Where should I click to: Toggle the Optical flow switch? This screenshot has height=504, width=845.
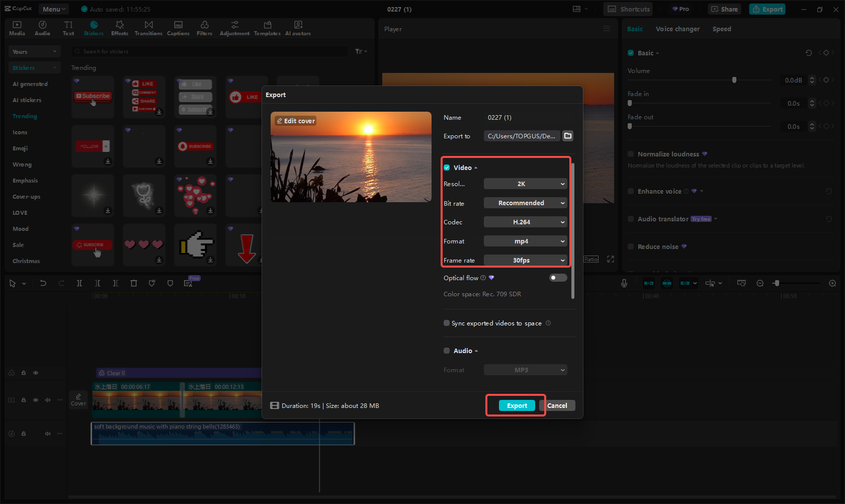[558, 278]
